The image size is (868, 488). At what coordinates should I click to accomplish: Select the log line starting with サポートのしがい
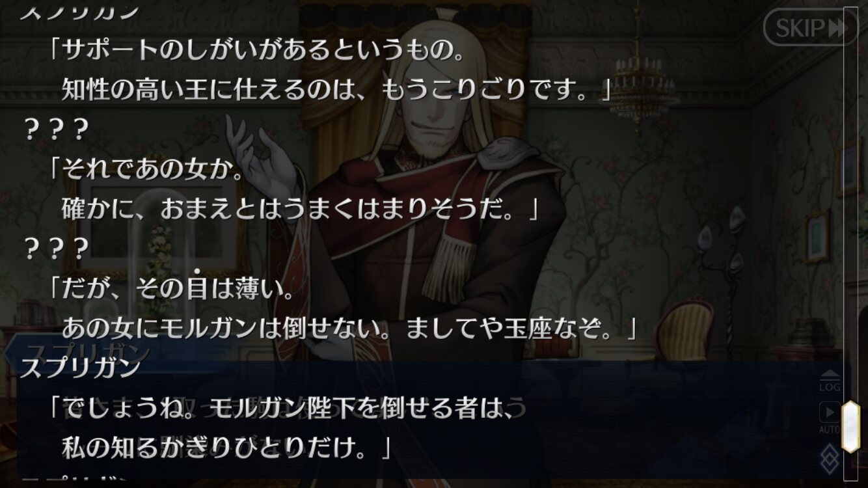[258, 53]
